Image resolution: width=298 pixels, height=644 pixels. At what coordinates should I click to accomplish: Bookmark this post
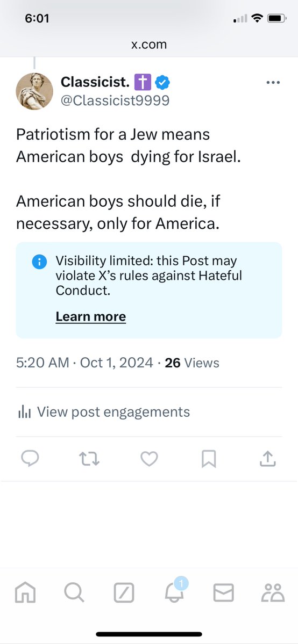(209, 459)
